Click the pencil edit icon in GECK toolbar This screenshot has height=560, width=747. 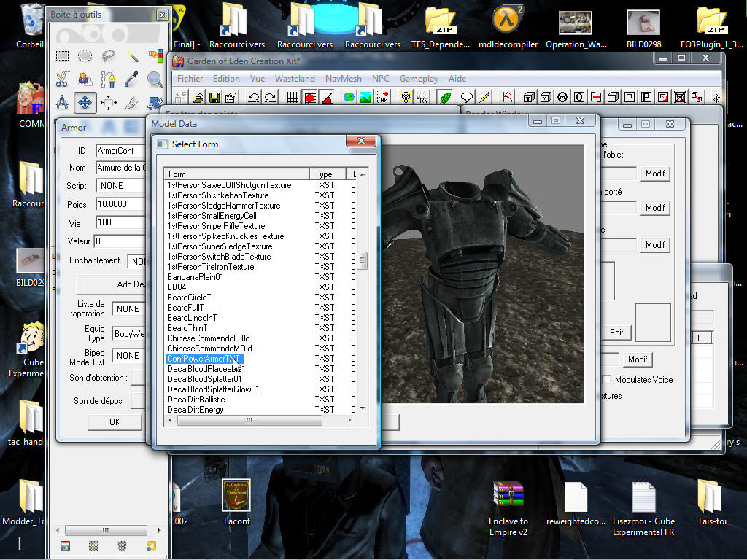[x=484, y=98]
